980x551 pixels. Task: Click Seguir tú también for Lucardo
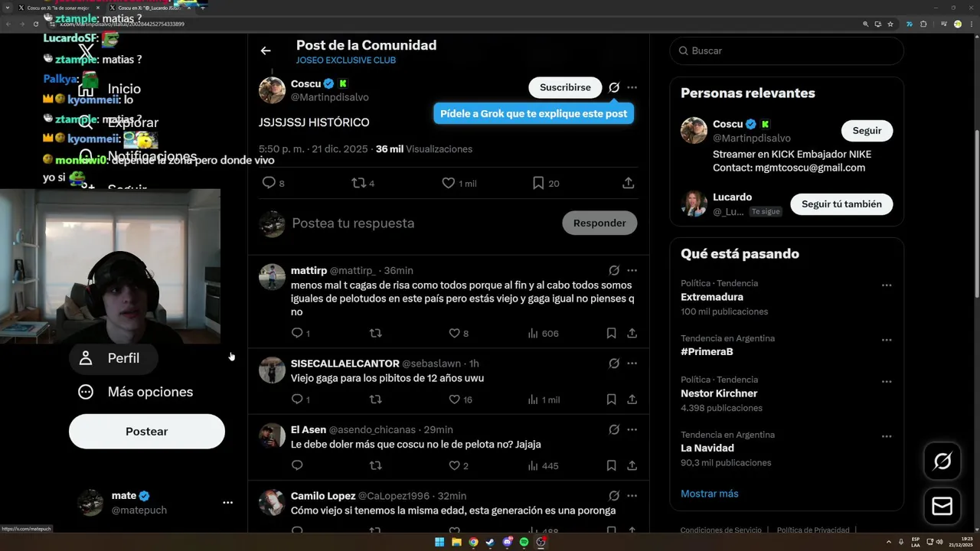point(841,204)
